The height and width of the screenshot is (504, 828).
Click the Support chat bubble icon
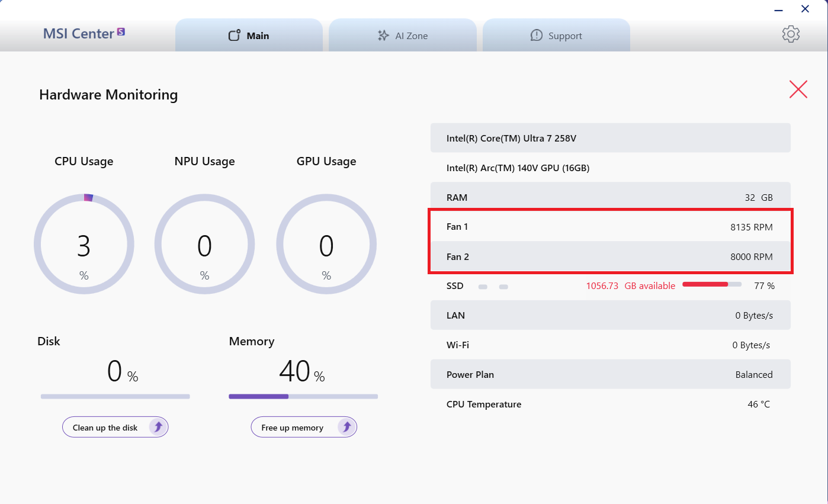point(536,36)
